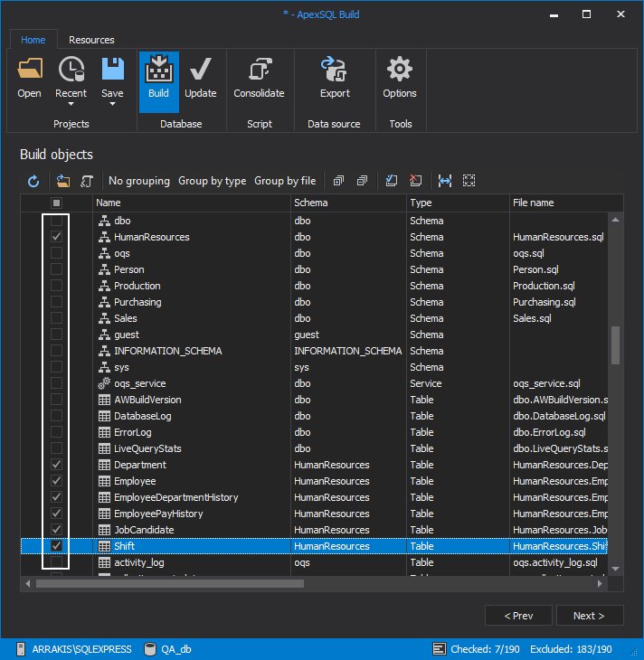Click the first stacked windows icon after Group by file

[x=338, y=181]
